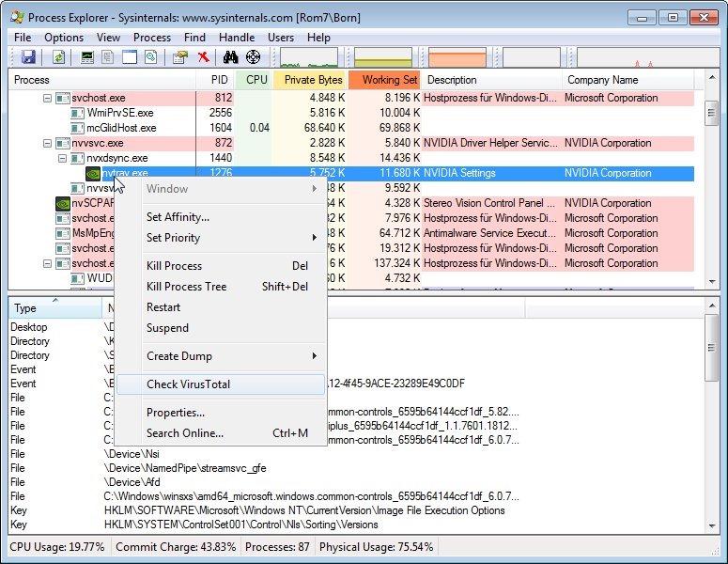The width and height of the screenshot is (728, 564).
Task: Sort lower pane by Type column
Action: tap(55, 308)
